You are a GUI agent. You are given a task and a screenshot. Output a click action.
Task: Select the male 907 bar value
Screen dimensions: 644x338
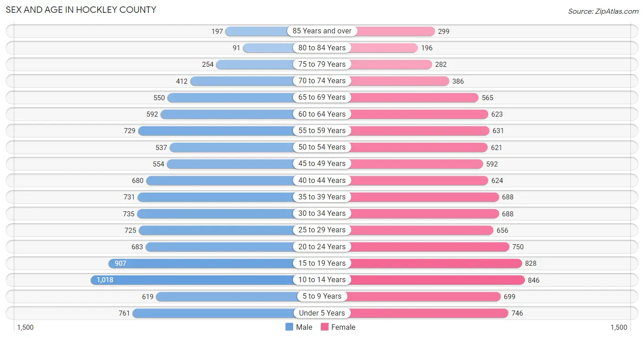click(120, 263)
